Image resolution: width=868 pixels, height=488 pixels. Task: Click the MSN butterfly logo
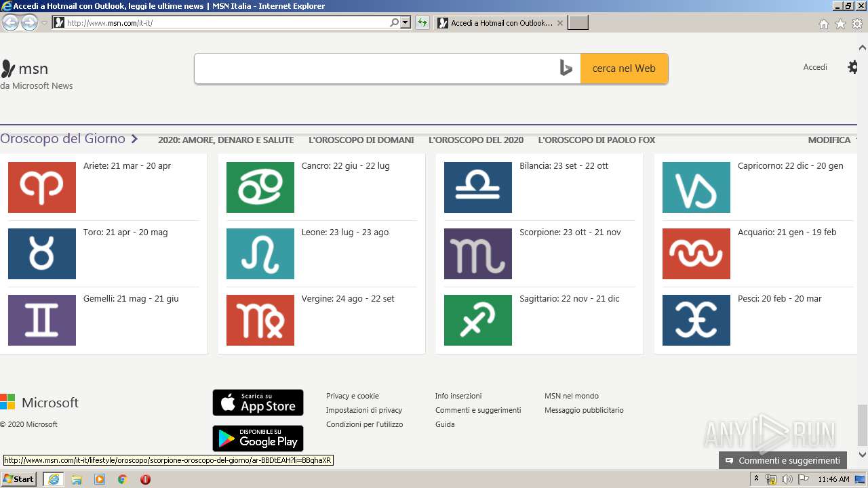8,68
